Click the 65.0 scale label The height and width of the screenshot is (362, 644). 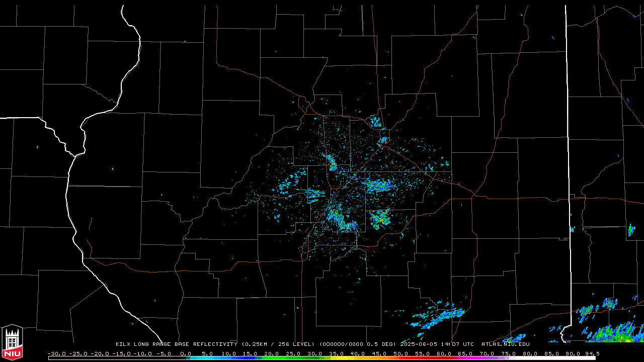pos(465,354)
